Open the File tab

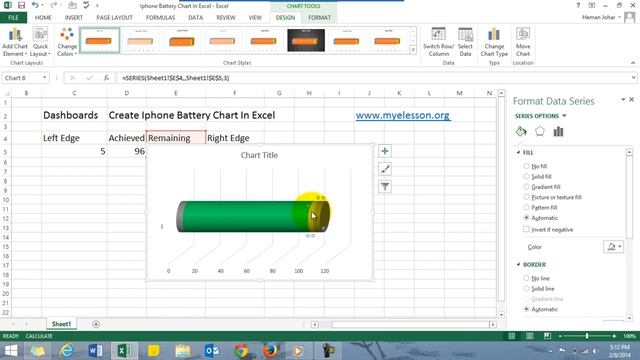[13, 18]
